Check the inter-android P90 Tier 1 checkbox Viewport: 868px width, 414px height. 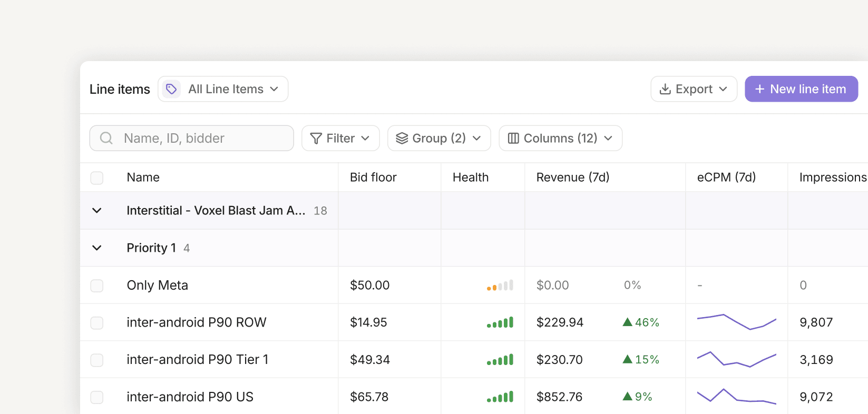97,360
